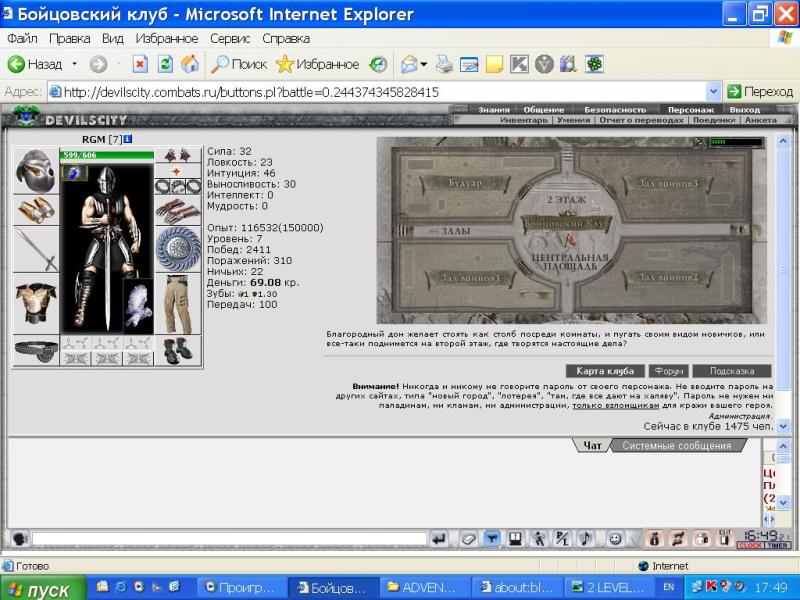Viewport: 800px width, 600px height.
Task: Click the Переход go button
Action: point(760,92)
